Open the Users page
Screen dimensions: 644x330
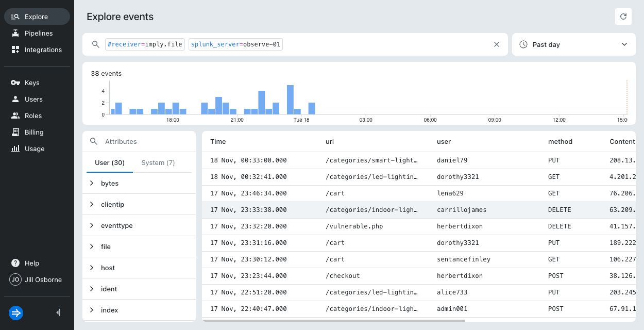(33, 99)
